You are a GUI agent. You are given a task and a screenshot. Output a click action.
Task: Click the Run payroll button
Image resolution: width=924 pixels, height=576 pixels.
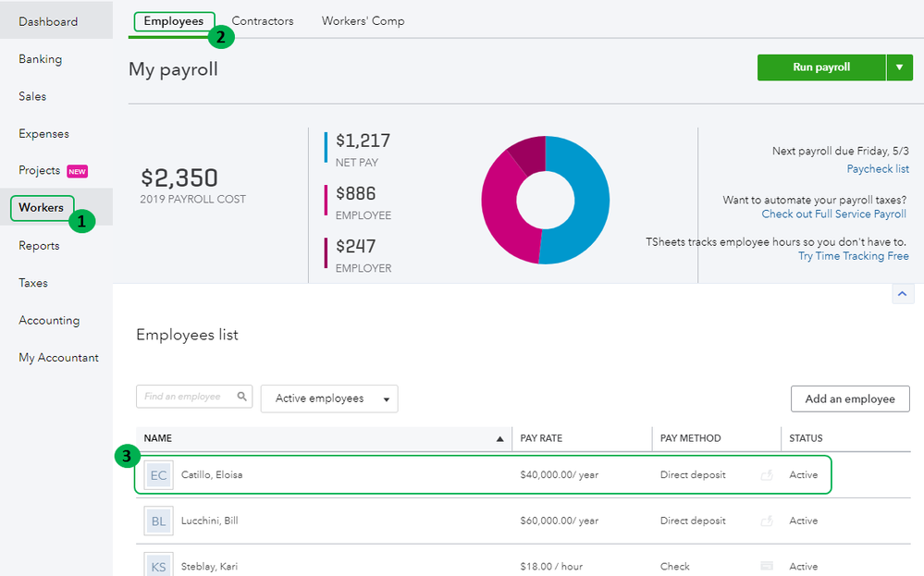821,67
